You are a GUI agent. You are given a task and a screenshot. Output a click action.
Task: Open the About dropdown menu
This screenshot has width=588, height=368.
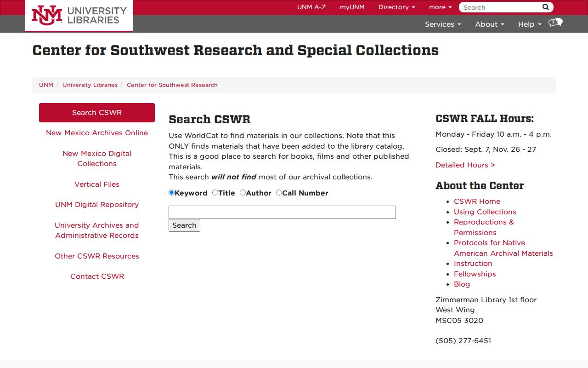490,24
